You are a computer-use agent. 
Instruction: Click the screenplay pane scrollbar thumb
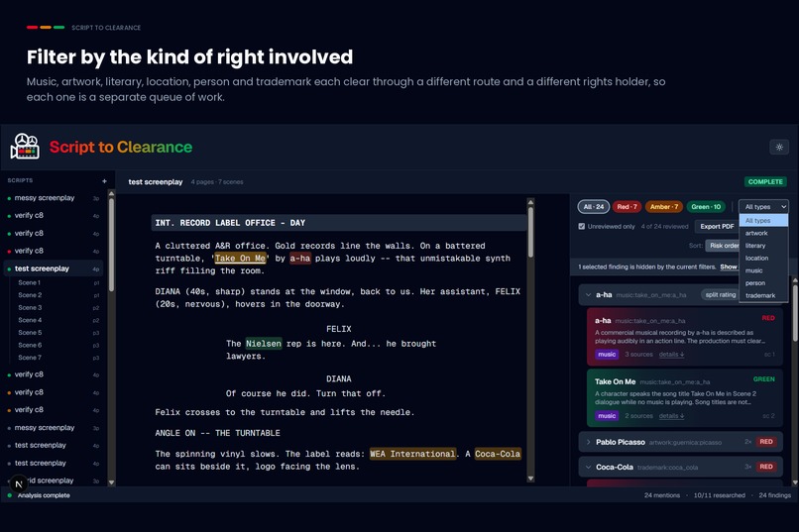pos(530,232)
